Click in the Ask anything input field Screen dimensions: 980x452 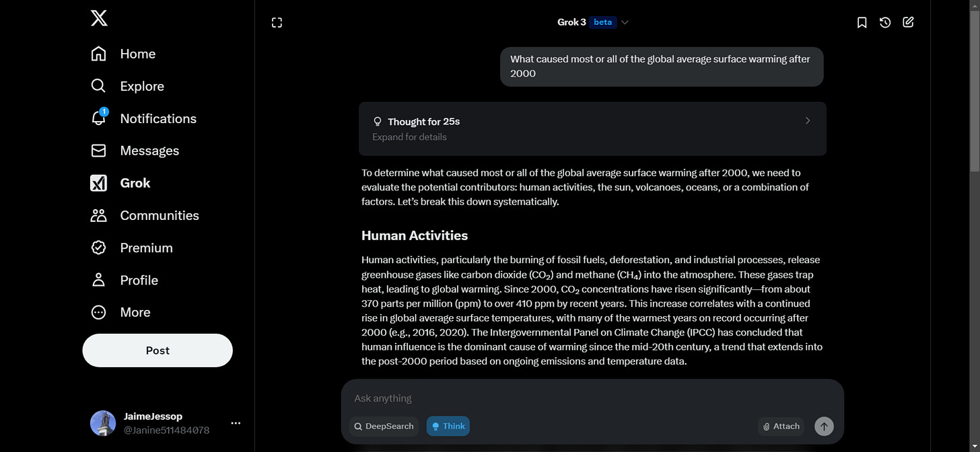pos(592,398)
